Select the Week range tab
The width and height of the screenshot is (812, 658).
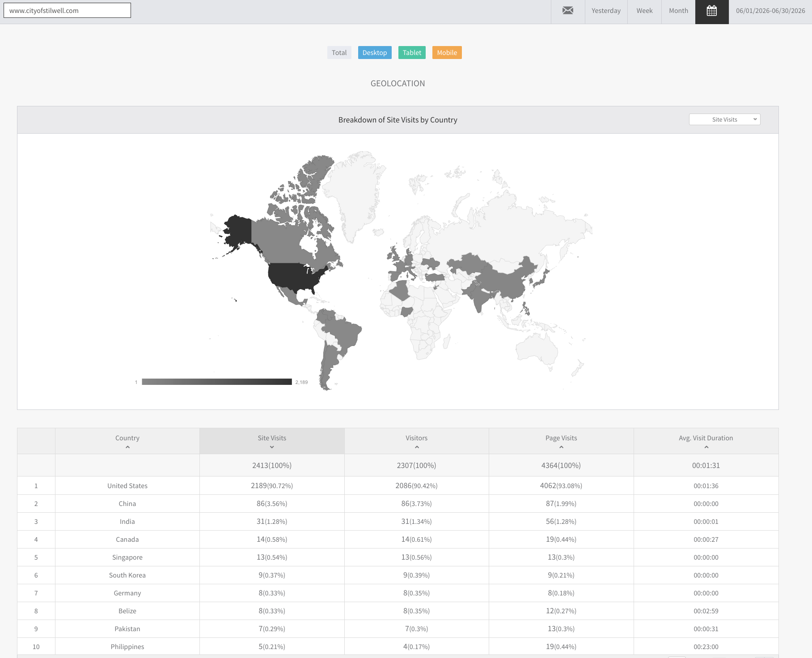644,11
